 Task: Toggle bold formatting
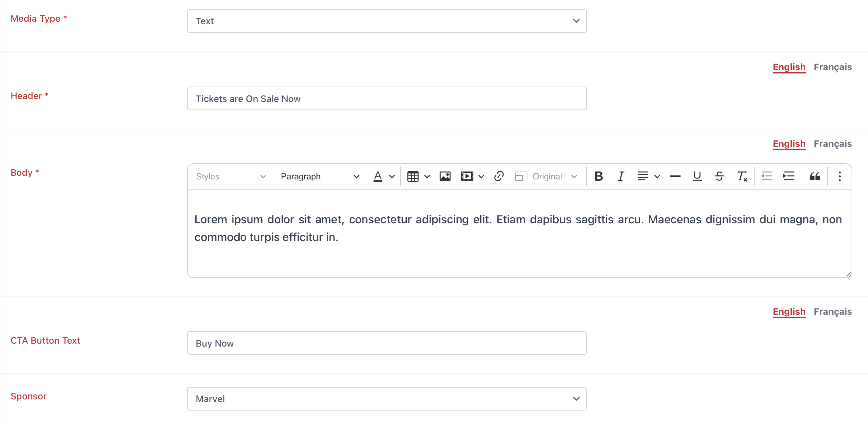598,176
